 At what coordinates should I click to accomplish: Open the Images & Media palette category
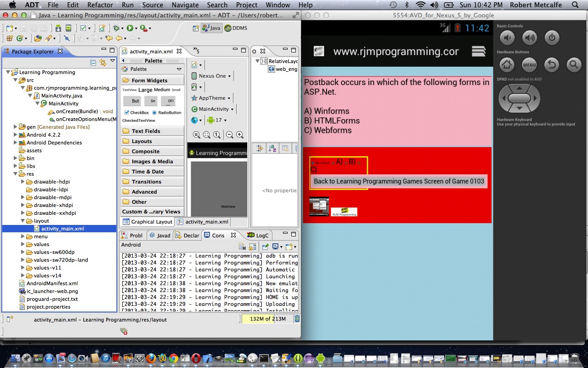(153, 161)
